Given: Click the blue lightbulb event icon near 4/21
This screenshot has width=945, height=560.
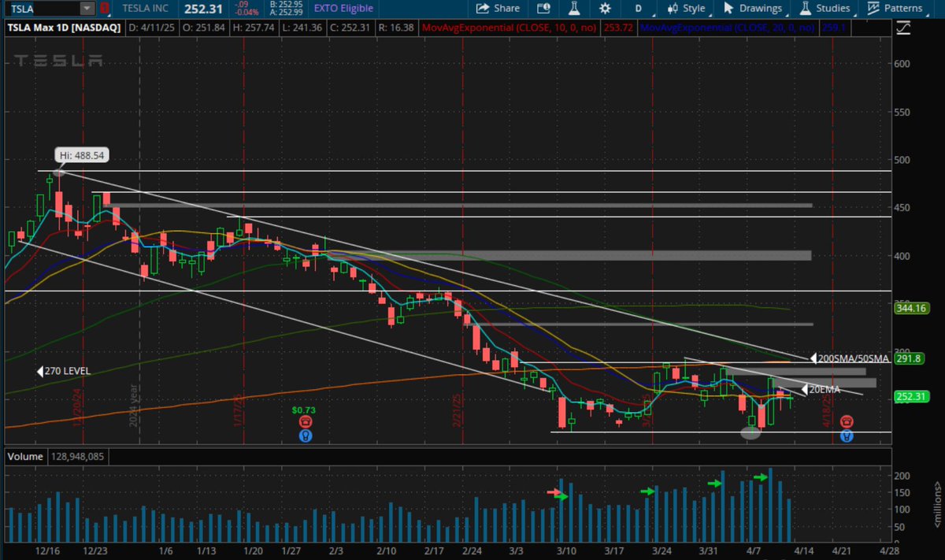Looking at the screenshot, I should pyautogui.click(x=847, y=436).
